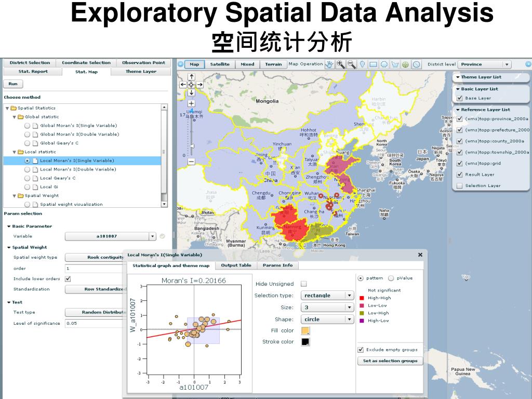532x399 pixels.
Task: Zoom in using the map plus button
Action: [191, 103]
